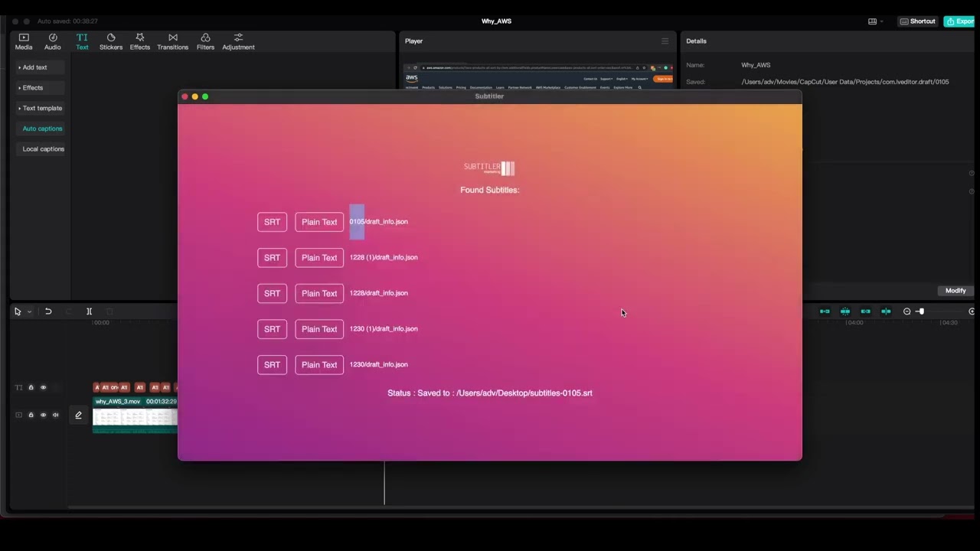Image resolution: width=980 pixels, height=551 pixels.
Task: Select the first caption clip on text track
Action: (96, 387)
